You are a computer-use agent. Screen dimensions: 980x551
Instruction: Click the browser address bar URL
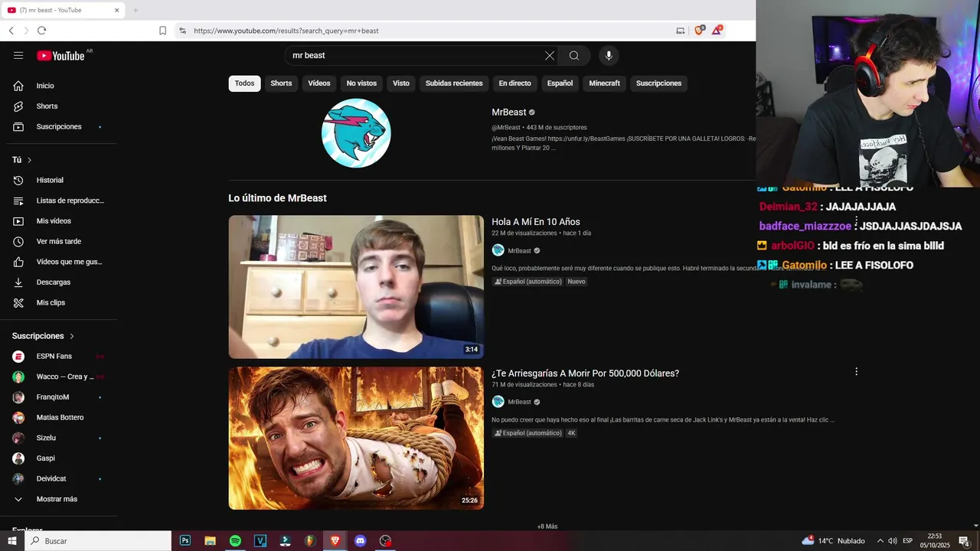(x=286, y=31)
